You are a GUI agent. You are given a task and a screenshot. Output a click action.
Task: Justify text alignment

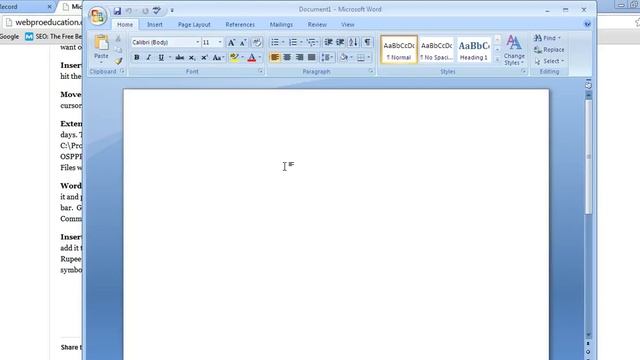point(311,57)
